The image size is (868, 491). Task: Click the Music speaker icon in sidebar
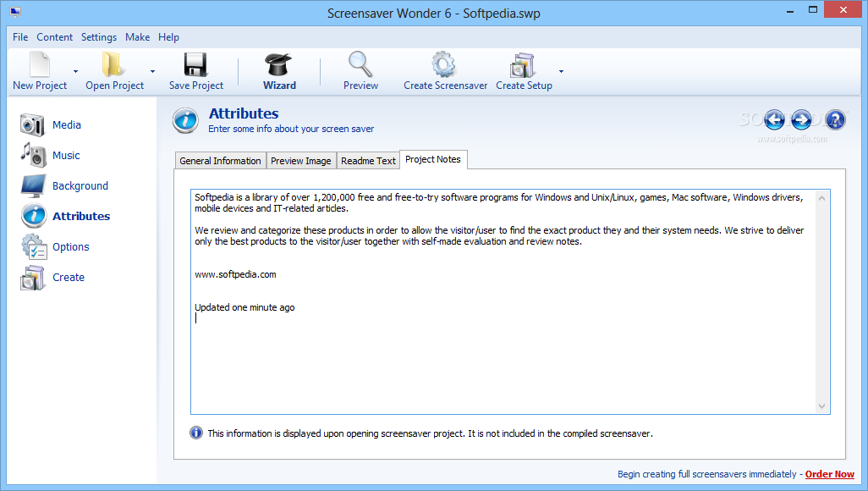click(33, 155)
